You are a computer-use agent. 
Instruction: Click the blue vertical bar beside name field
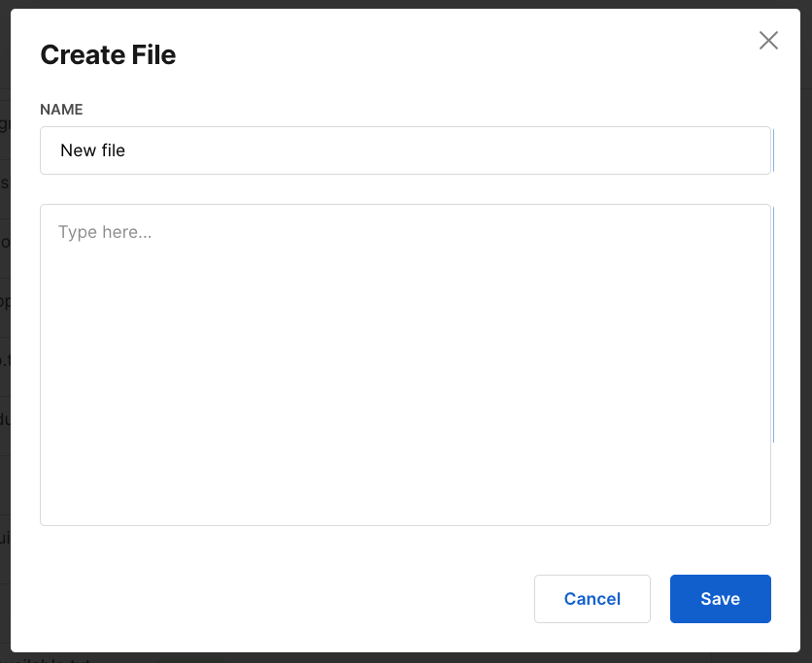point(773,150)
